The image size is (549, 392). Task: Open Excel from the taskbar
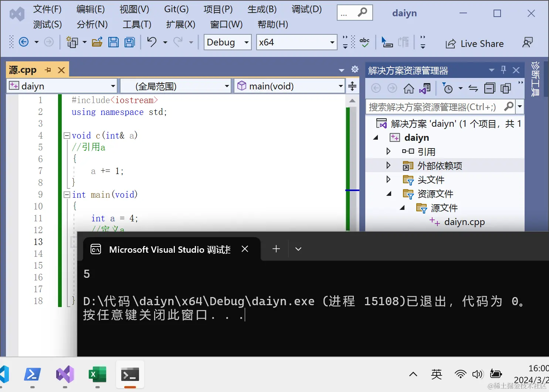[x=98, y=375]
